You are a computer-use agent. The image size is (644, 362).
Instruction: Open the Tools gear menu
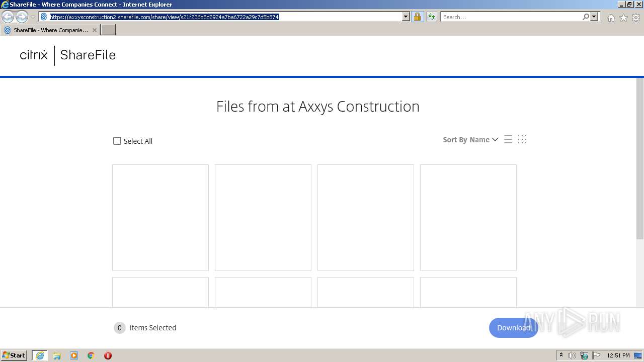point(636,18)
